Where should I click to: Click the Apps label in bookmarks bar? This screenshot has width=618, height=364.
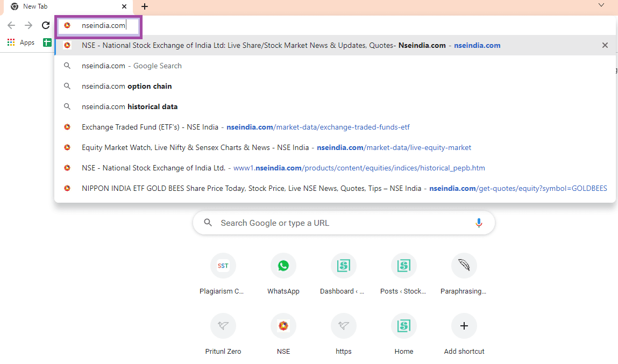(x=27, y=42)
